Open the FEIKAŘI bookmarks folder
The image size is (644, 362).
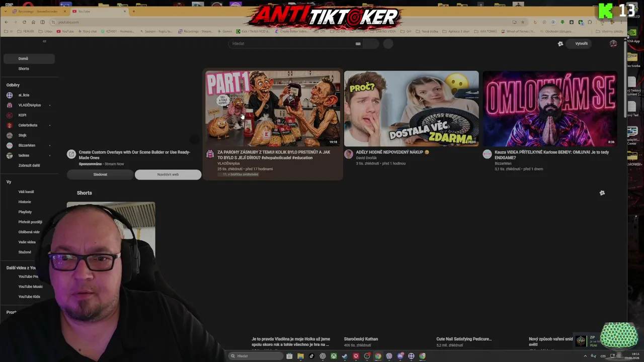tap(26, 31)
